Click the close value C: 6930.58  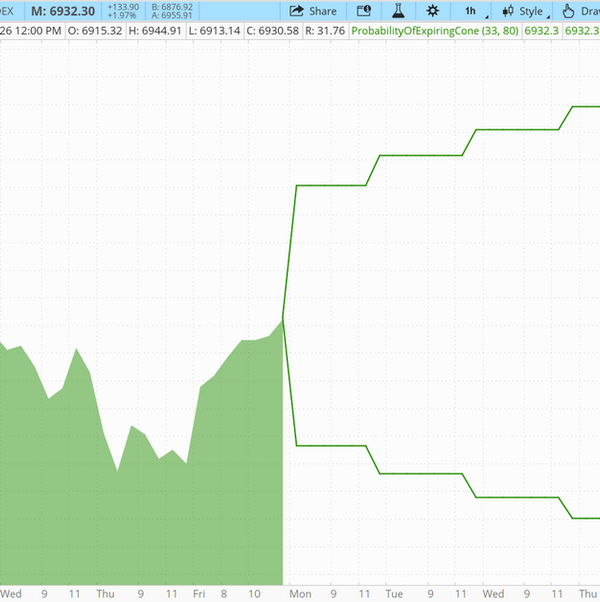click(273, 31)
